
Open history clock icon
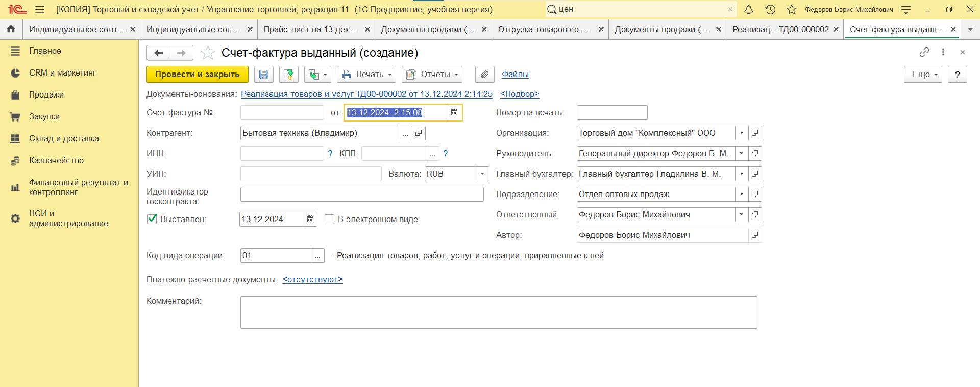point(770,9)
